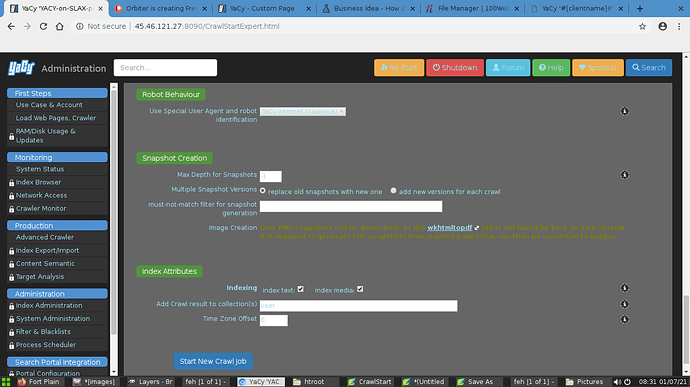Click the sidebar menu scrollbar
The image size is (690, 387).
pos(114,211)
